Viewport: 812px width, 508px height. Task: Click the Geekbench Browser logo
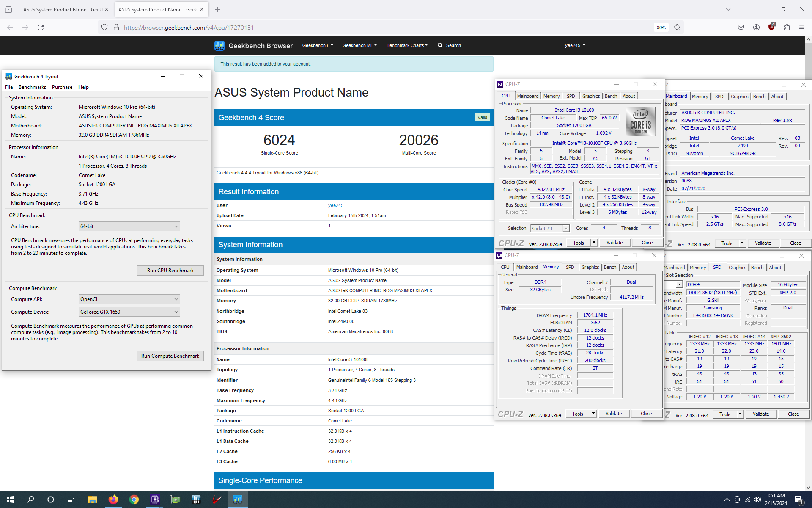click(x=254, y=45)
